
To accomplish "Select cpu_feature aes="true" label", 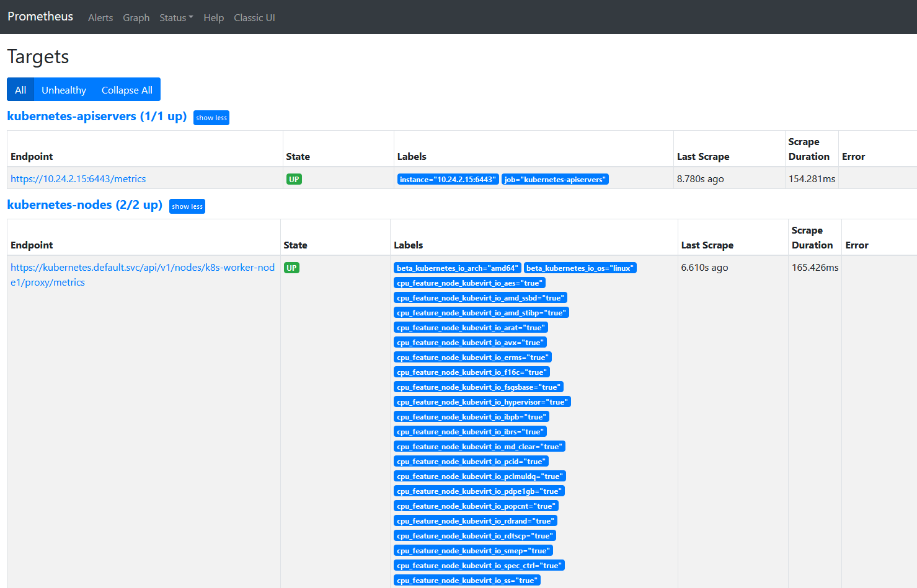I will (470, 283).
